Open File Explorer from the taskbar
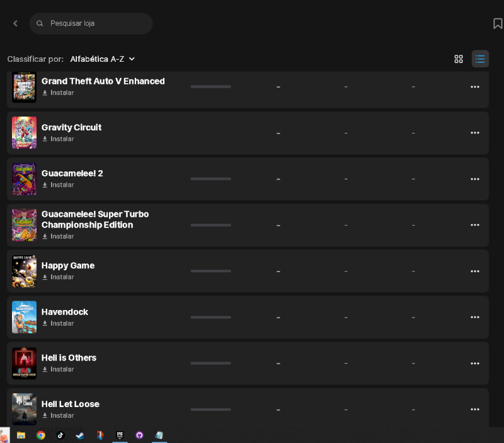The image size is (504, 443). (x=21, y=435)
